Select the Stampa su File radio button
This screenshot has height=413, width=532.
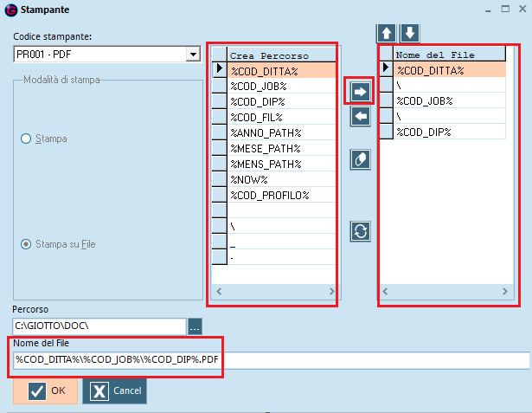point(26,244)
